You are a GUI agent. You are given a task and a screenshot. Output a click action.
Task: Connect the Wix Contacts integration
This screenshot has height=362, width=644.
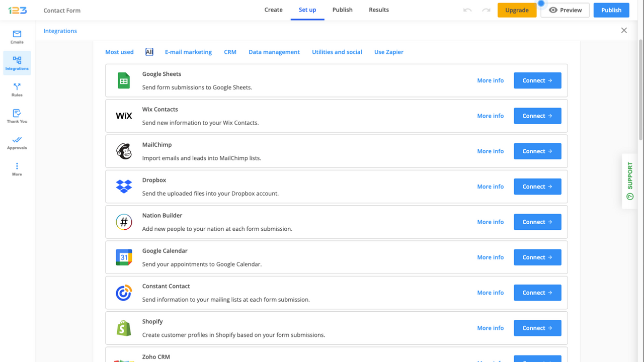(x=537, y=116)
